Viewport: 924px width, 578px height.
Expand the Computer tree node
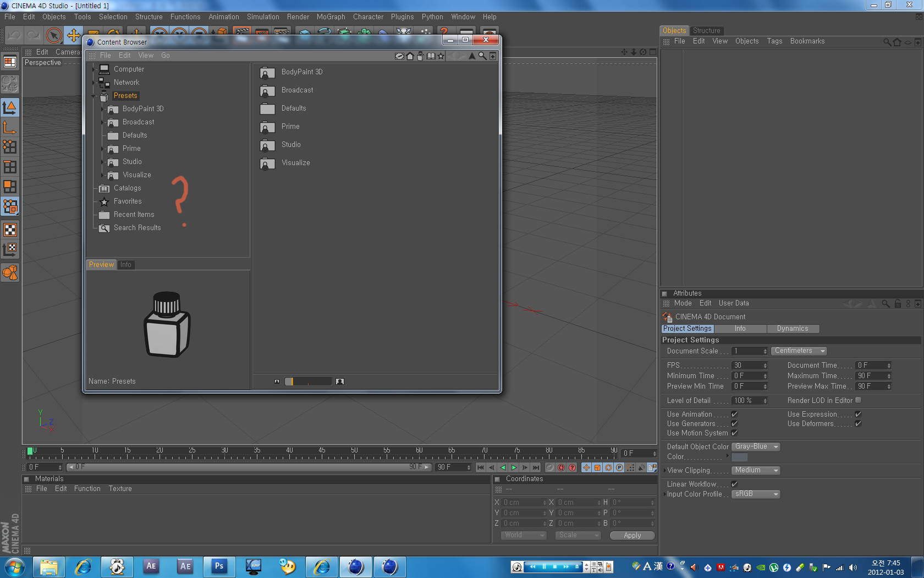94,69
